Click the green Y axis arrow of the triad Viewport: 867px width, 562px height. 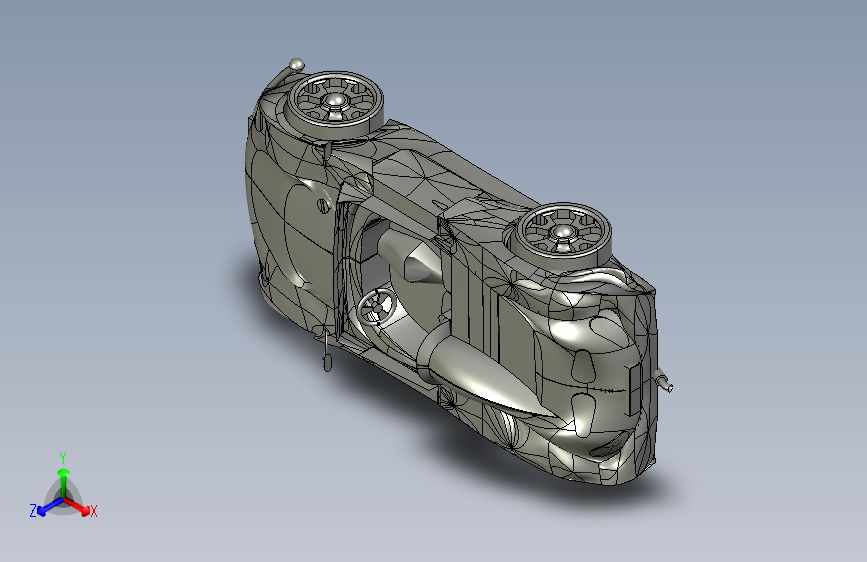tap(64, 481)
